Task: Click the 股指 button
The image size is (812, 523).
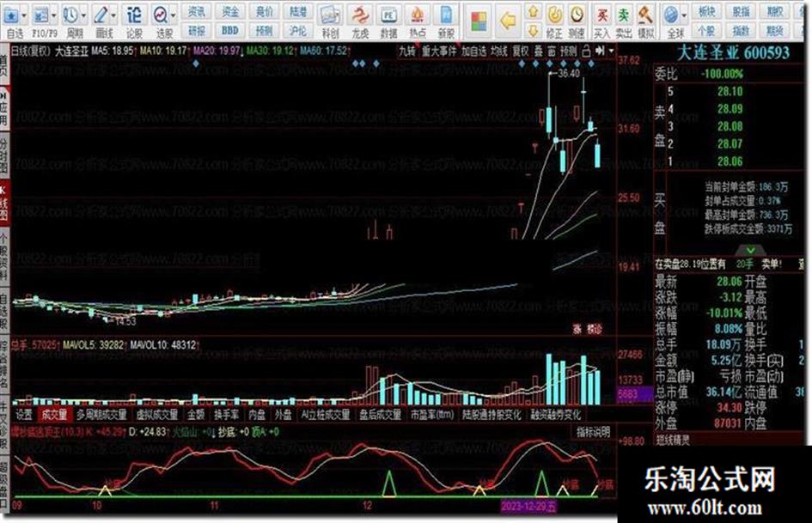Action: (741, 11)
